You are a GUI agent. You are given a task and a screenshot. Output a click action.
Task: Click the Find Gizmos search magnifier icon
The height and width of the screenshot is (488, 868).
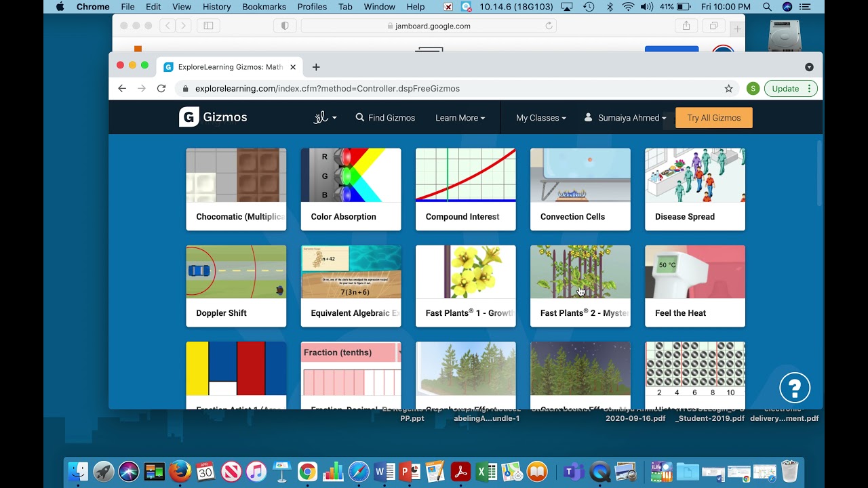(360, 117)
